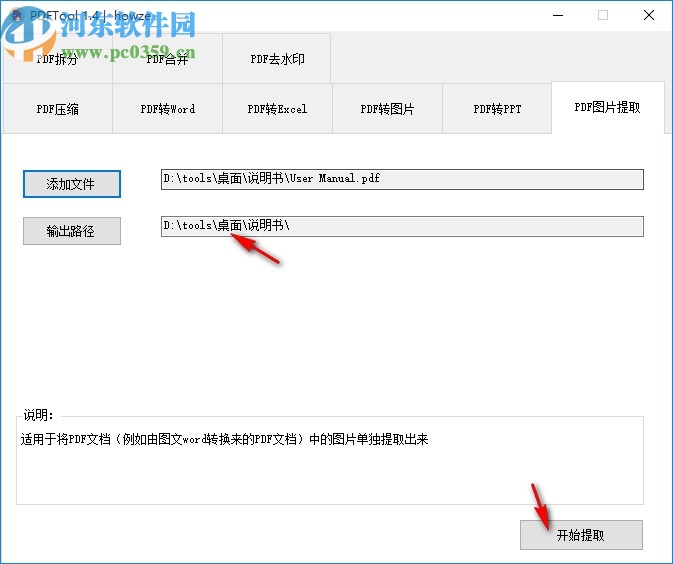Open the PDF去水印 tab

(x=277, y=59)
